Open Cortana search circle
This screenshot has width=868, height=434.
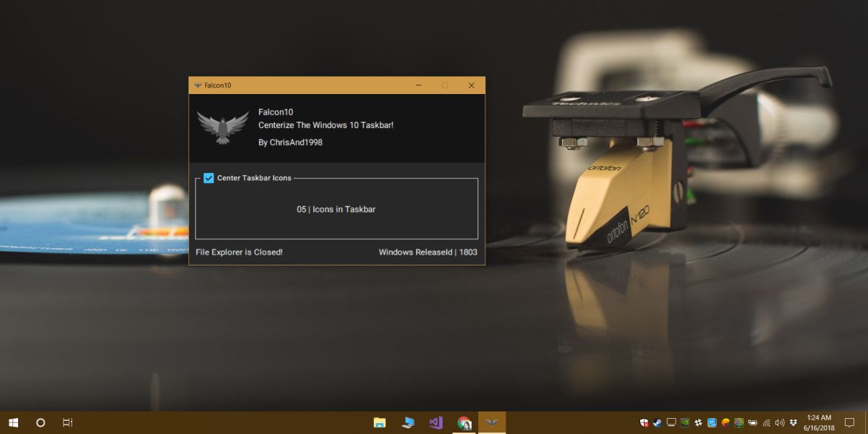click(x=41, y=422)
